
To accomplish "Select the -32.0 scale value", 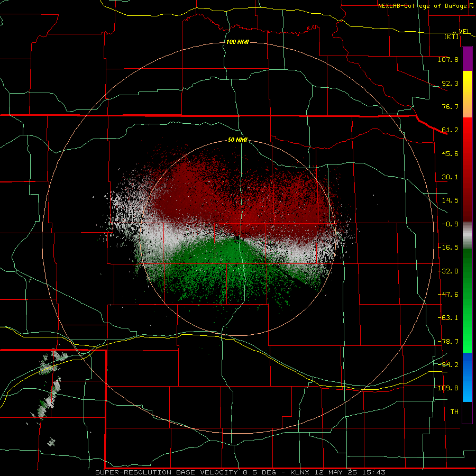I will click(x=448, y=271).
